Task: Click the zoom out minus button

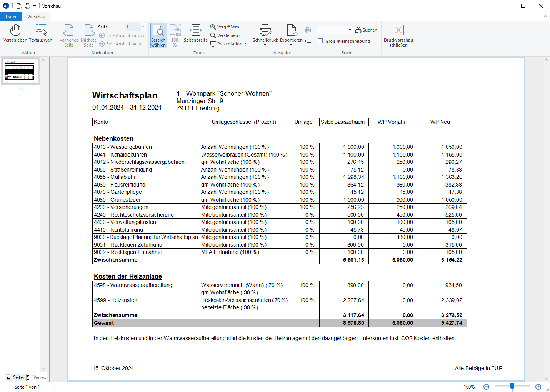Action: [x=486, y=387]
